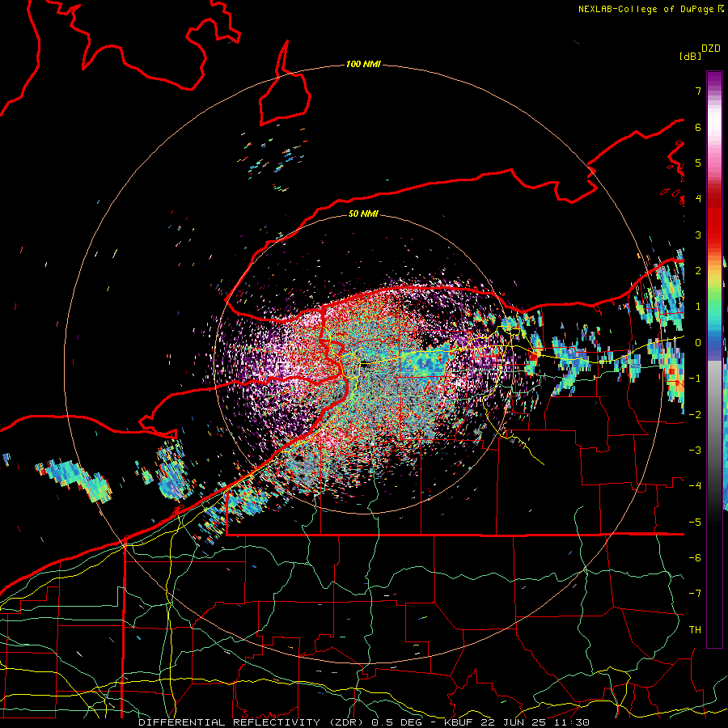Viewport: 728px width, 728px height.
Task: Click the -3 value on color scale
Action: coord(695,451)
